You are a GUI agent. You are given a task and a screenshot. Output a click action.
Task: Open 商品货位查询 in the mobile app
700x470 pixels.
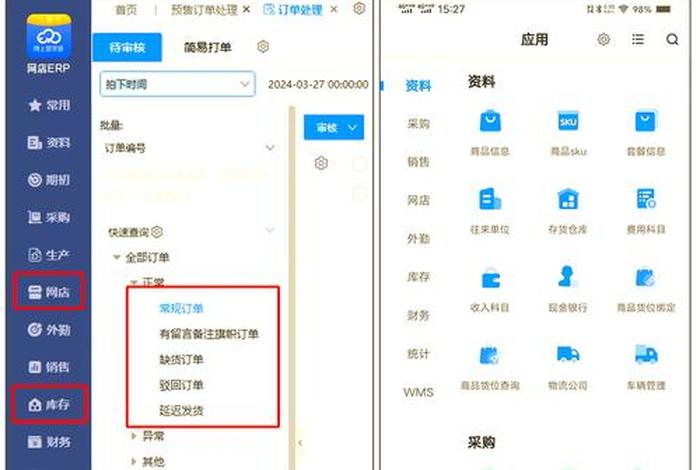[490, 367]
